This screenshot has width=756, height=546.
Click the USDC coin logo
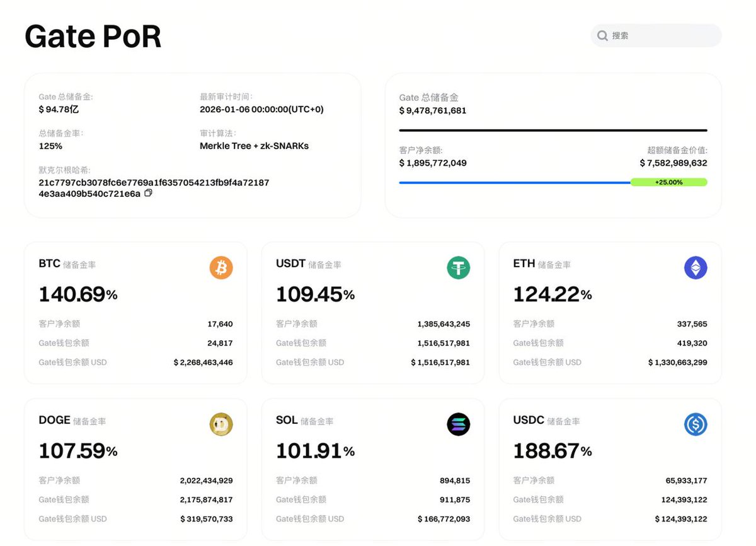[x=696, y=424]
